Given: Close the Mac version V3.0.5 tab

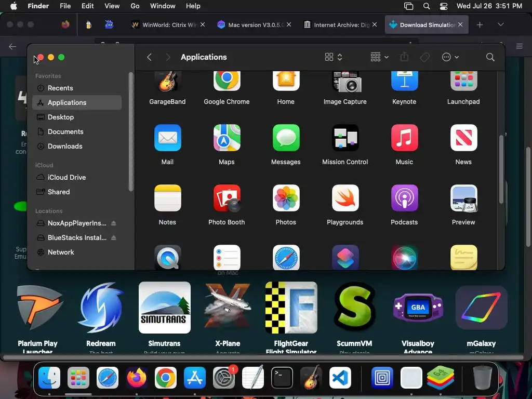Looking at the screenshot, I should click(289, 24).
